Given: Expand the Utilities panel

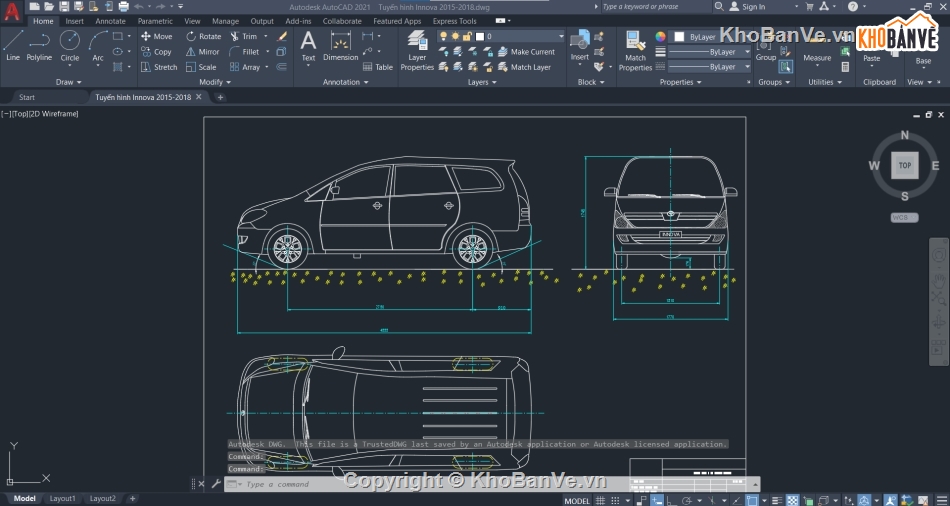Looking at the screenshot, I should click(825, 82).
